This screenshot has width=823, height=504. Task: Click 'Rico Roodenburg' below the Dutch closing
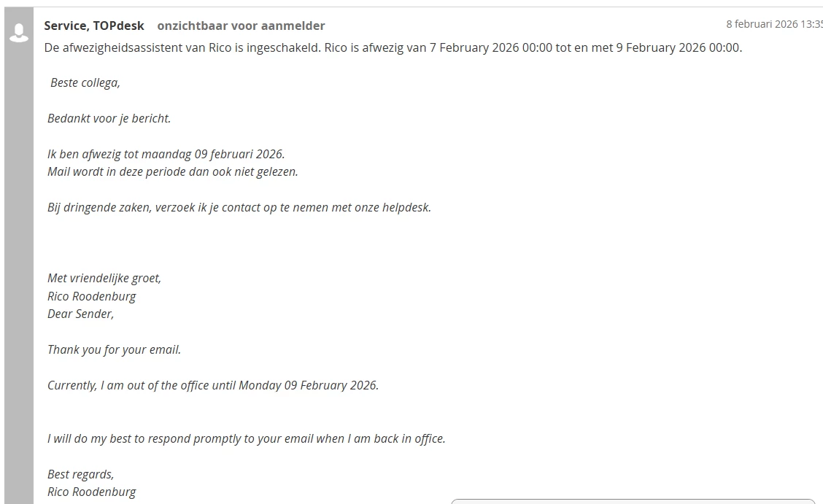pyautogui.click(x=92, y=296)
